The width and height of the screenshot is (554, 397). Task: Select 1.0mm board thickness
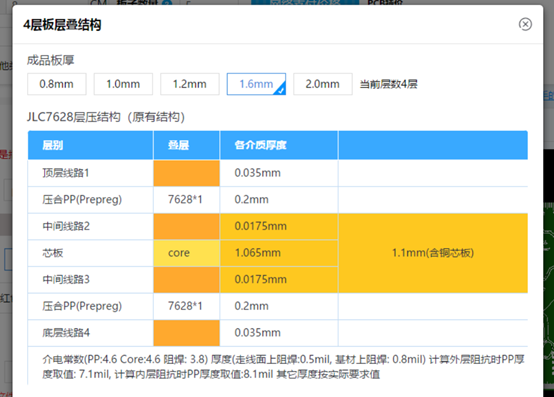coord(123,84)
